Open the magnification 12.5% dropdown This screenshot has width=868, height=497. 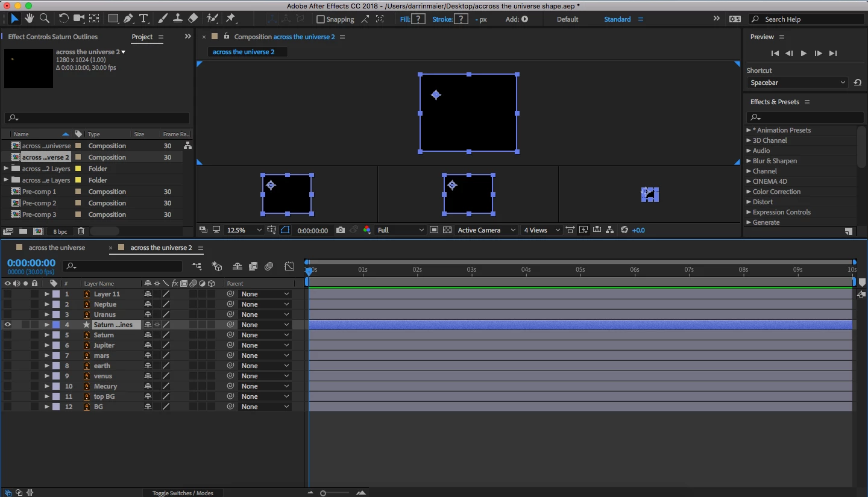click(244, 230)
